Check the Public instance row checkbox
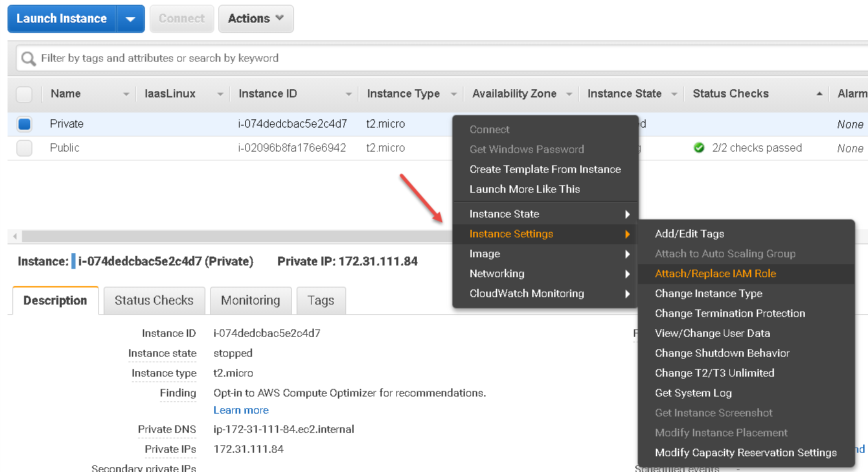This screenshot has height=472, width=868. [x=24, y=147]
